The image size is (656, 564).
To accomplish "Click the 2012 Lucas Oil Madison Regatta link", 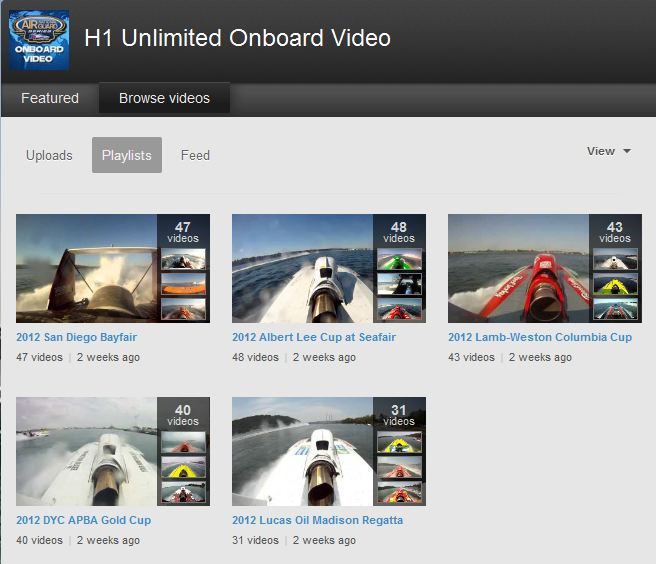I will click(318, 520).
